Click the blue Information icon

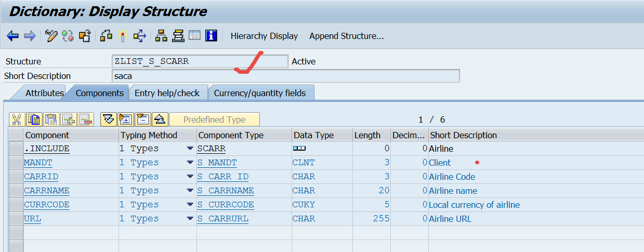tap(211, 36)
